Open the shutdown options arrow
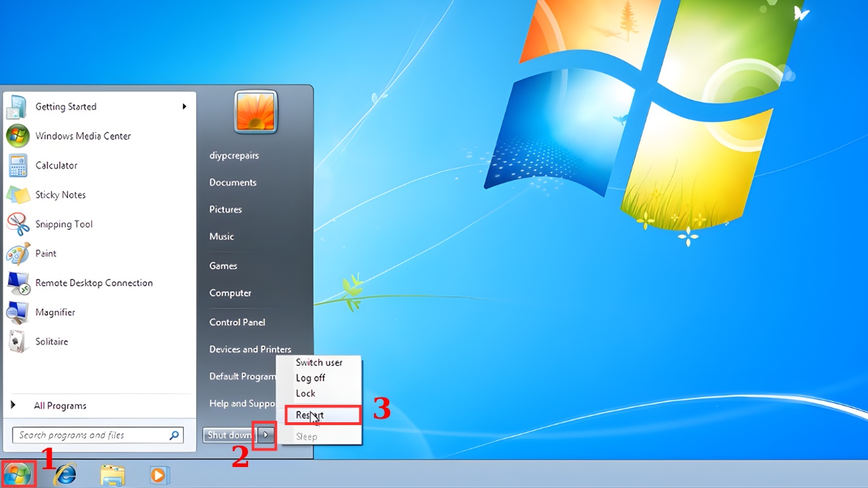 click(265, 435)
